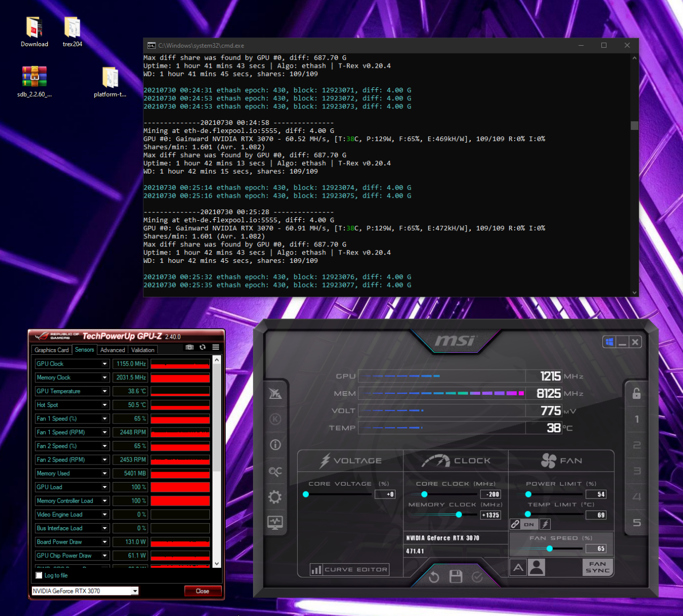Switch to Graphics Card tab in GPU-Z

pyautogui.click(x=51, y=350)
